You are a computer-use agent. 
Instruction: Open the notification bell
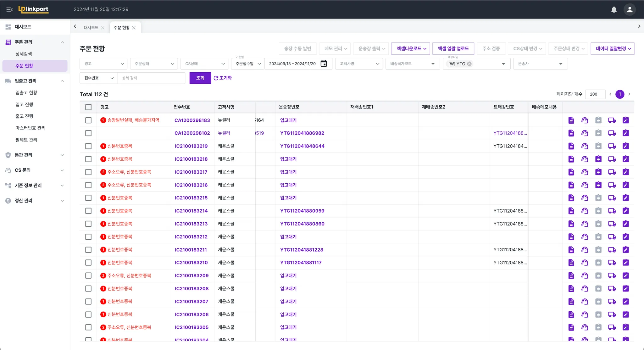pyautogui.click(x=614, y=9)
